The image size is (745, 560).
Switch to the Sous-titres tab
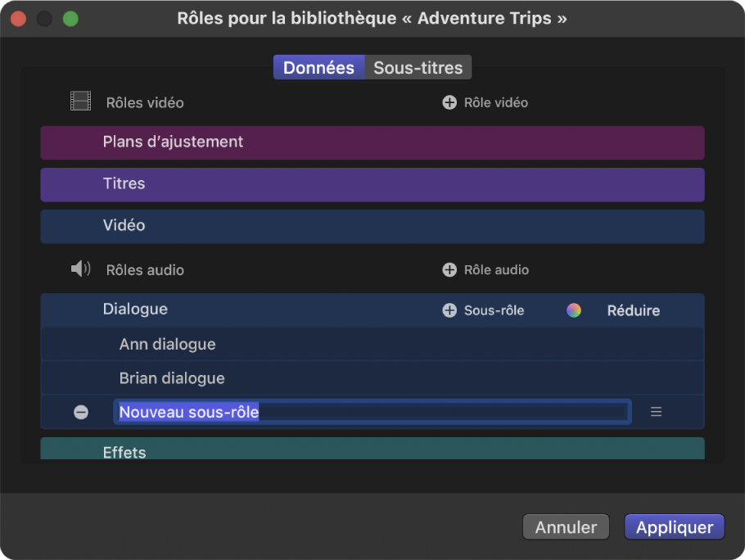click(x=418, y=68)
